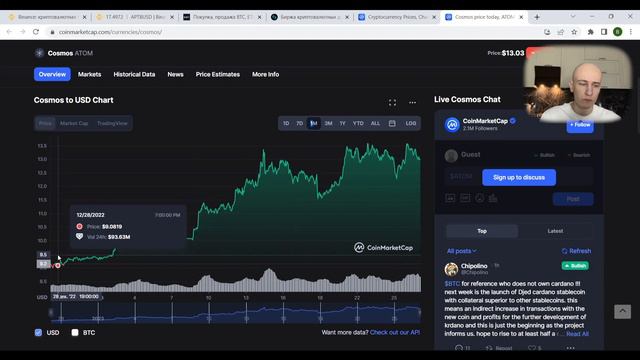Reload the page with the refresh icon

tap(36, 32)
